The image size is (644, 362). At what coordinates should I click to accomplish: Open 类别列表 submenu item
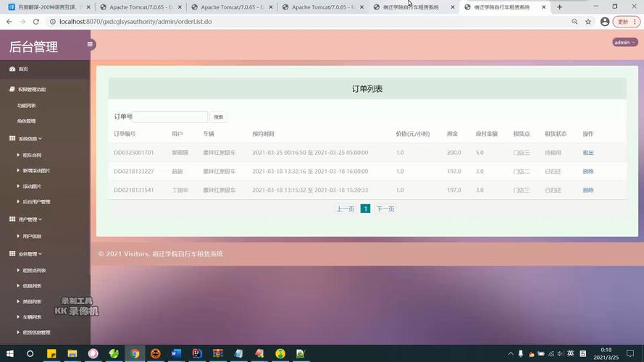click(32, 302)
